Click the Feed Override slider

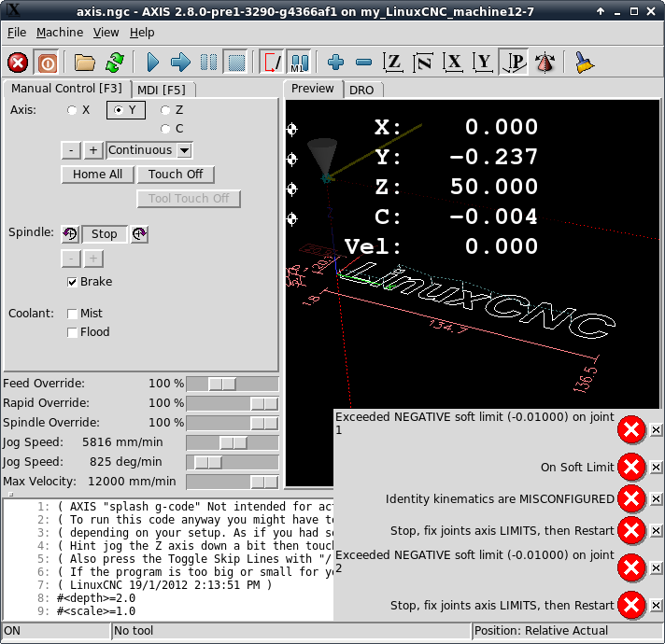pyautogui.click(x=222, y=384)
